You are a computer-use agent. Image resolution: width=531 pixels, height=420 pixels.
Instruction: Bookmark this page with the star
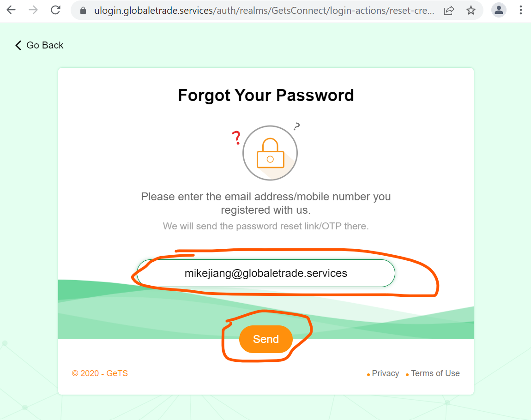pos(471,11)
